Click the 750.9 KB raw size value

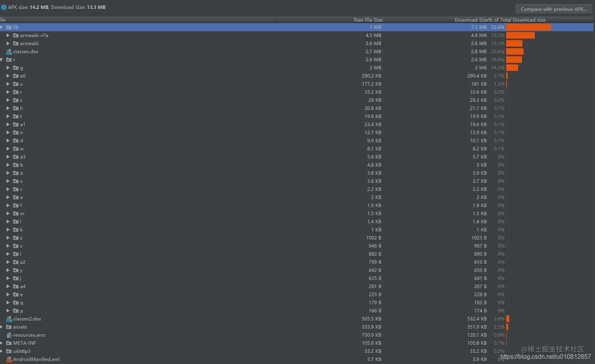pos(371,335)
